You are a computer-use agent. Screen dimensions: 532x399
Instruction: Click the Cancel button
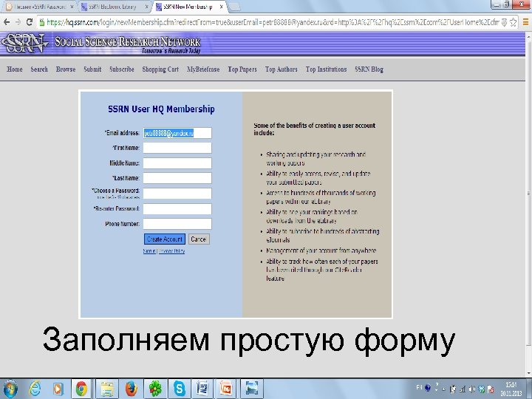[199, 239]
